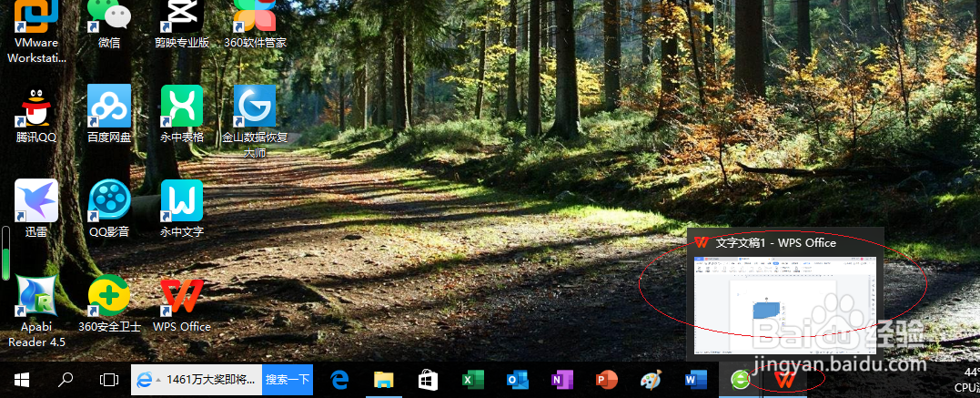This screenshot has height=398, width=980.
Task: Click the taskbar search magnifier
Action: [x=66, y=379]
